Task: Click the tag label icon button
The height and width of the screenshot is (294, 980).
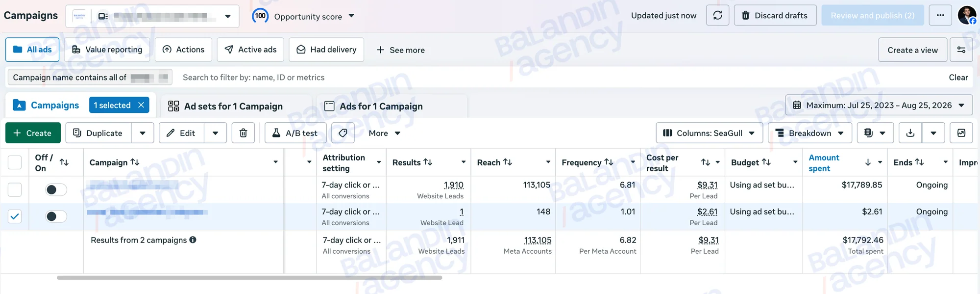Action: [x=343, y=133]
